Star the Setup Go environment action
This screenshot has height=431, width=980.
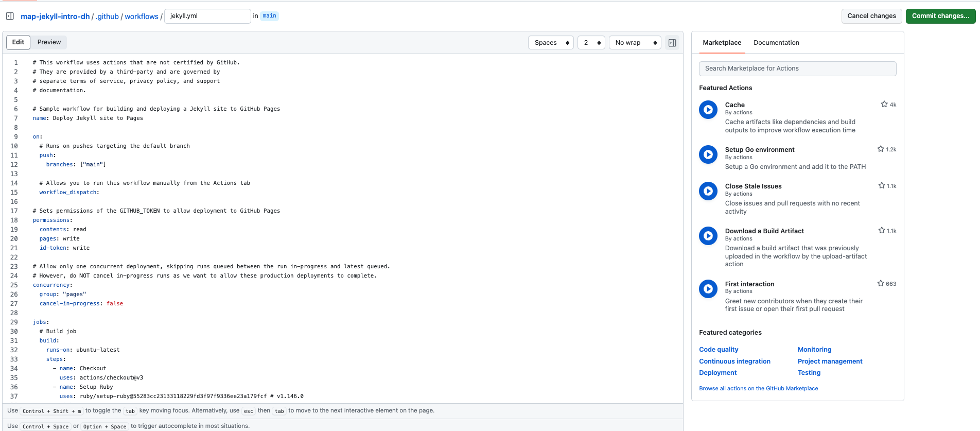click(x=881, y=149)
